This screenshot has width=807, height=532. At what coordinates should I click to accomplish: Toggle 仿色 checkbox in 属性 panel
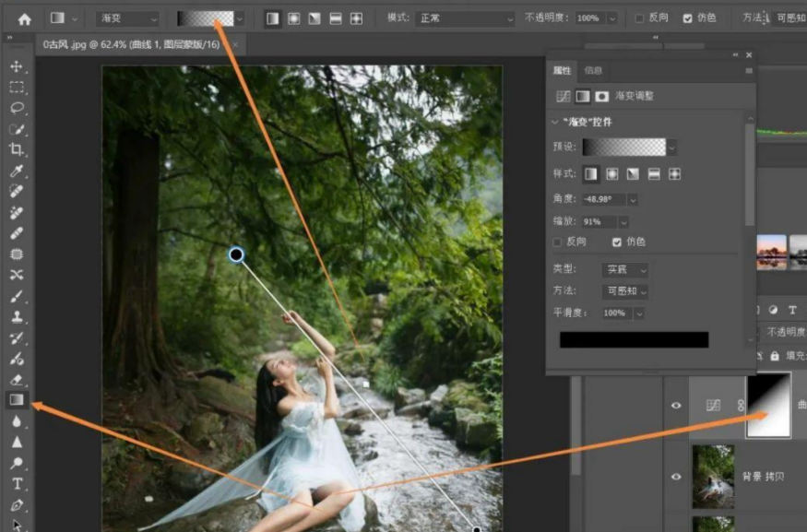click(617, 242)
